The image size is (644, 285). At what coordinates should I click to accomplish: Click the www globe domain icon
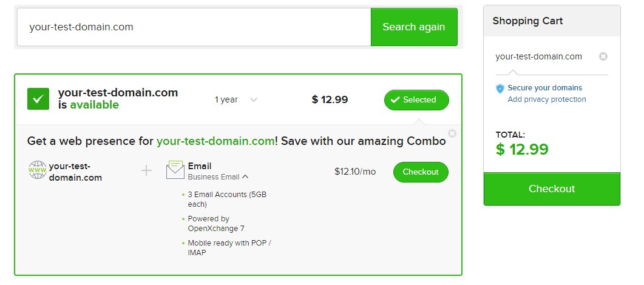coord(38,170)
